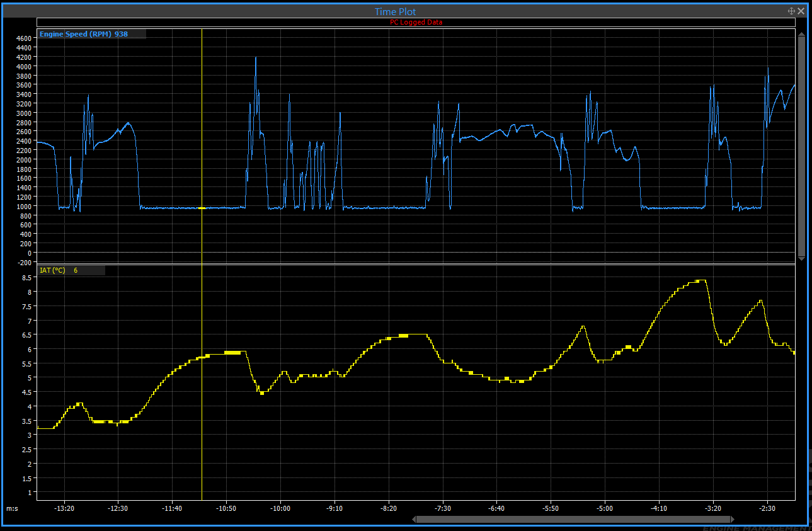Close the Time Plot panel
The image size is (812, 531).
(801, 11)
